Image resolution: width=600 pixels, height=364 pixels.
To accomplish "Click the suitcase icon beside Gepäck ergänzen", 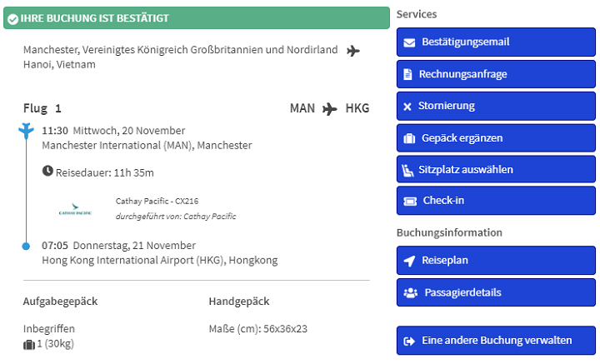I will coord(408,138).
